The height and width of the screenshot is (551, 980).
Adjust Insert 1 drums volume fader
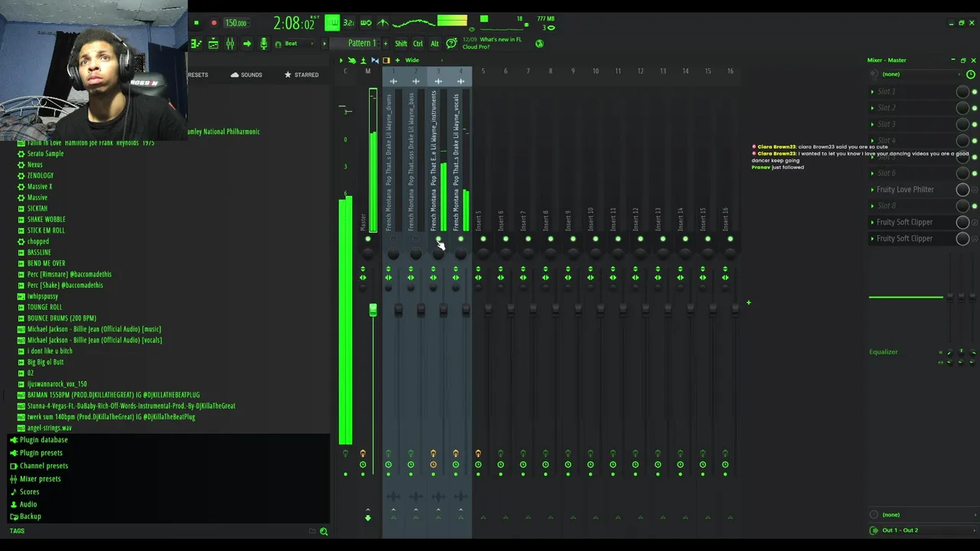398,309
